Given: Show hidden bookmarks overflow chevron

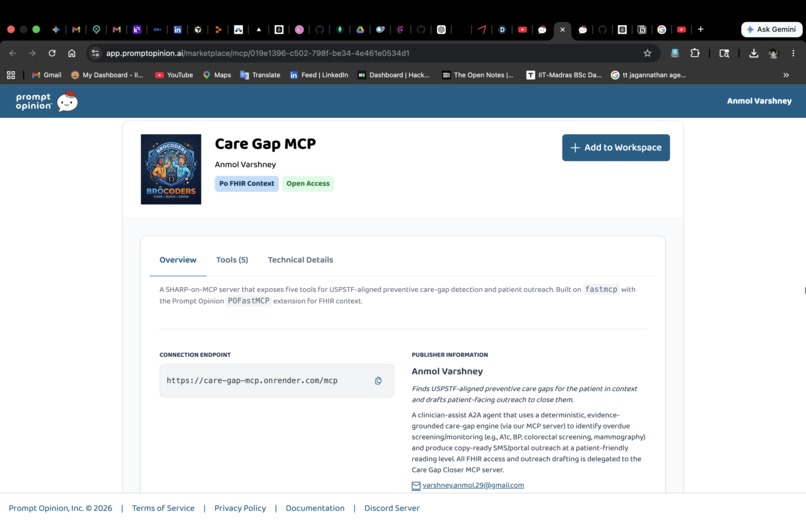Looking at the screenshot, I should click(786, 75).
